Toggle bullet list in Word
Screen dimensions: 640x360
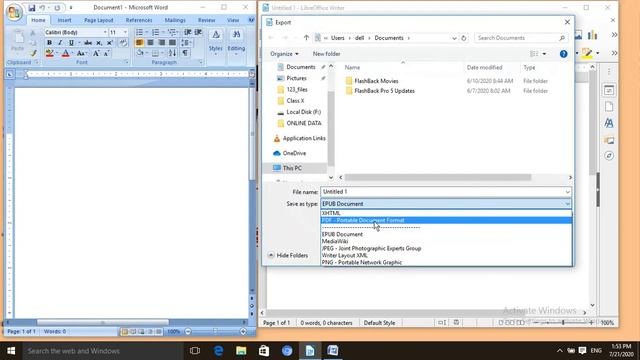[x=140, y=32]
